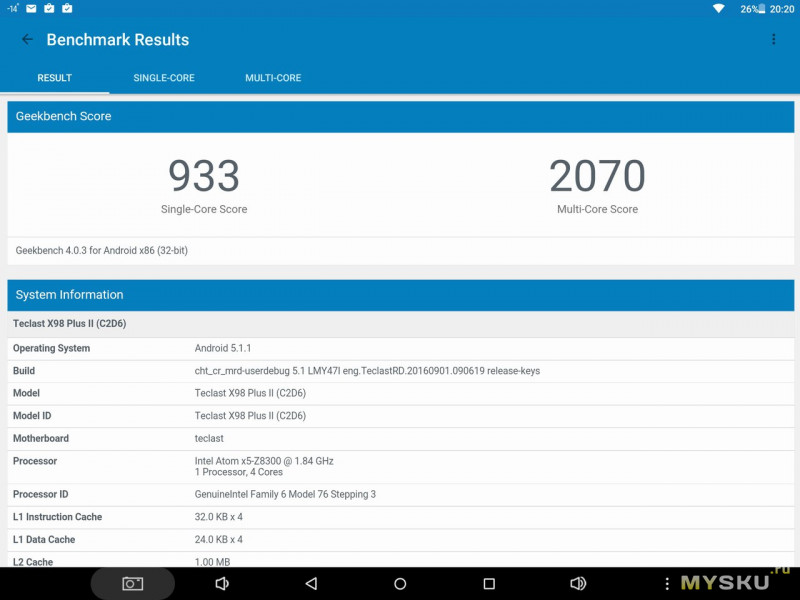Image resolution: width=800 pixels, height=600 pixels.
Task: Tap the 24.0 KB x 4 value
Action: click(219, 539)
